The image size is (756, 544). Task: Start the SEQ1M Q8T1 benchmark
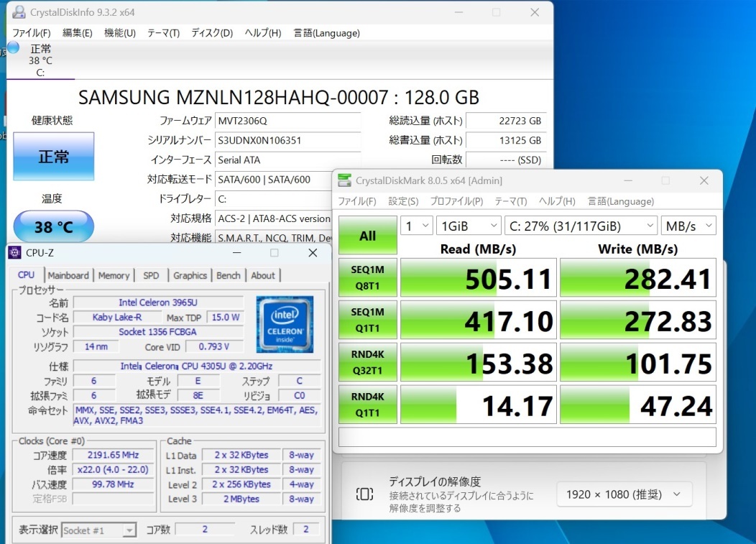367,277
